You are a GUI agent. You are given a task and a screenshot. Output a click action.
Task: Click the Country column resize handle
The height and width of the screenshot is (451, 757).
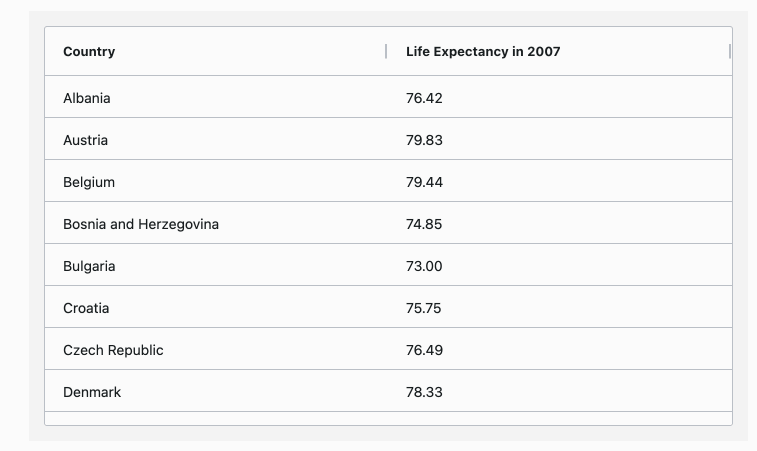click(x=386, y=51)
